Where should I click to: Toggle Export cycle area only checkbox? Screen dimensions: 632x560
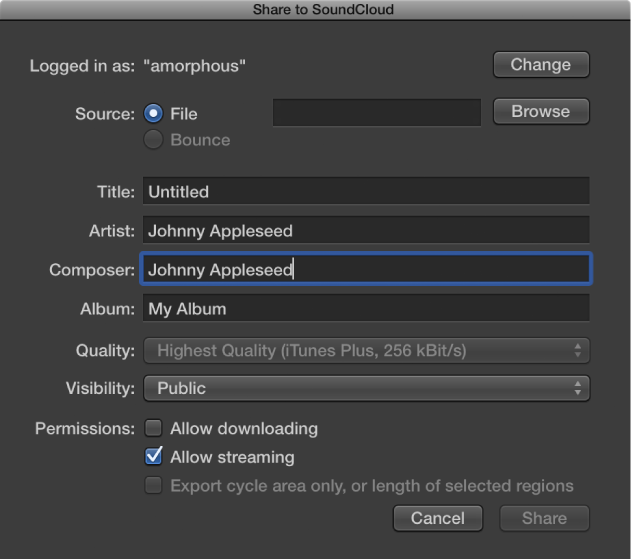click(x=154, y=485)
